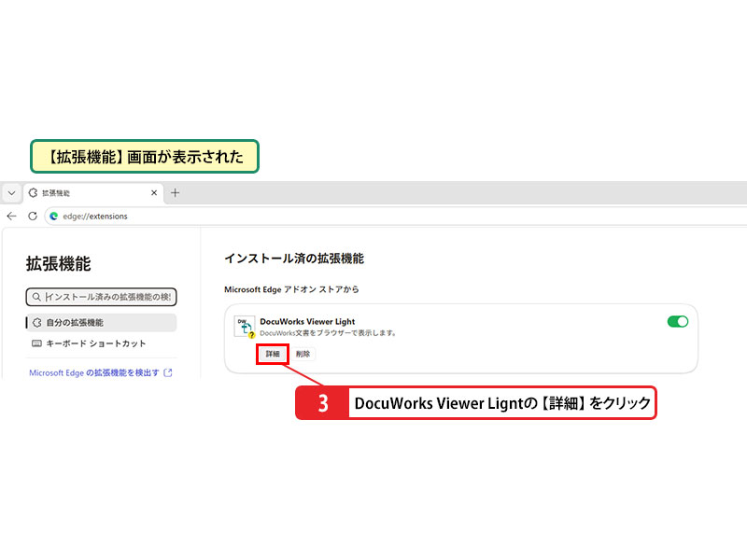747x560 pixels.
Task: Click the Edge logo in address bar
Action: (x=54, y=217)
